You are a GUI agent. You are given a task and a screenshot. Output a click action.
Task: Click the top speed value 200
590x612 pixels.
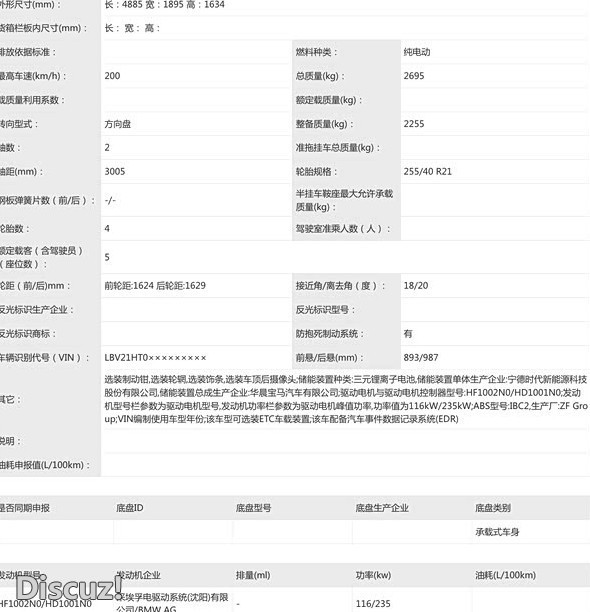pyautogui.click(x=112, y=76)
